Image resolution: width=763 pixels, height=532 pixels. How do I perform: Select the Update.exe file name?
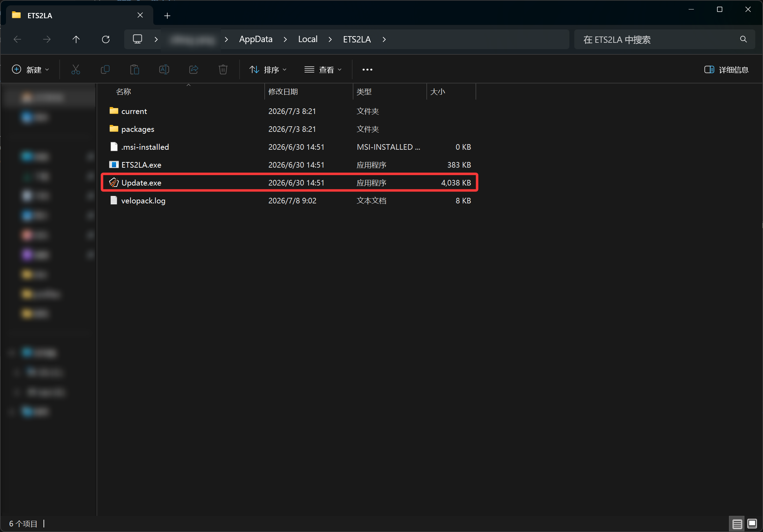tap(141, 183)
